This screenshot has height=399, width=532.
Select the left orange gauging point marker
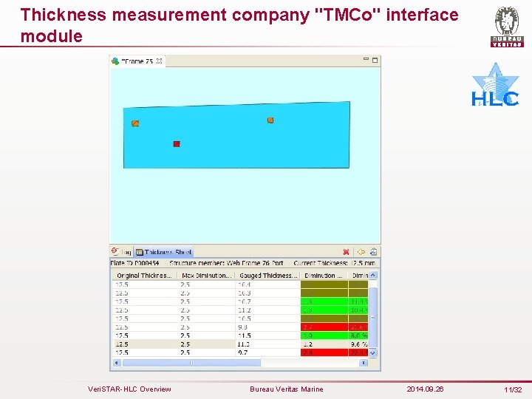coord(135,123)
